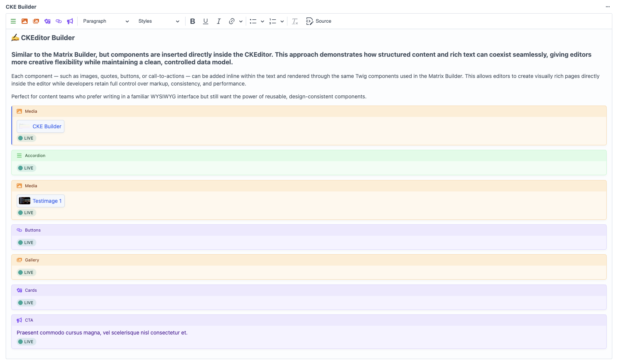Screen dimensions: 618x364
Task: Add a Cards component via toolbar icon
Action: [47, 21]
